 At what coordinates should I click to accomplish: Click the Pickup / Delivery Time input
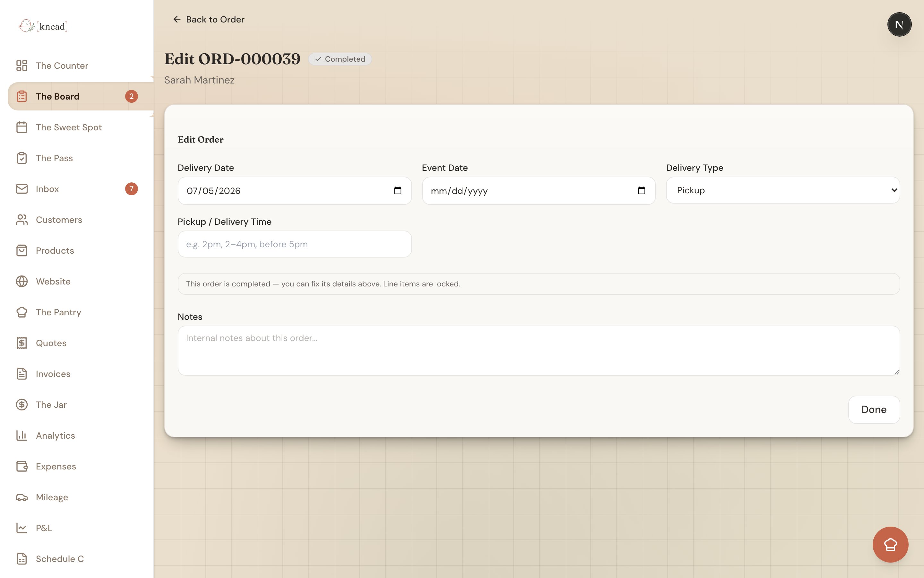295,244
